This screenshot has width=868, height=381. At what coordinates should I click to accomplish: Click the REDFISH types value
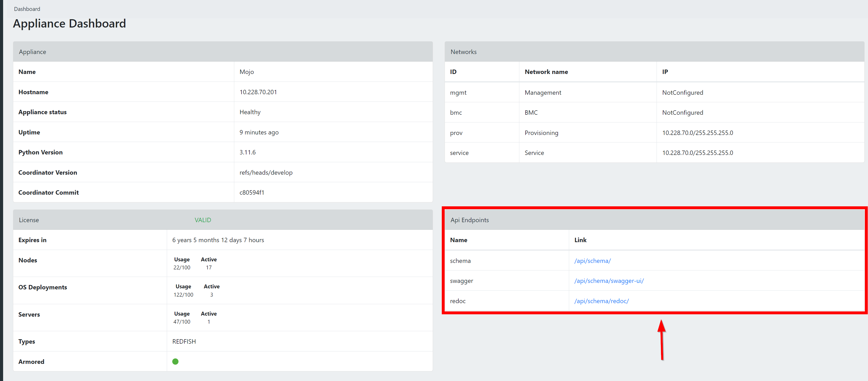tap(184, 341)
